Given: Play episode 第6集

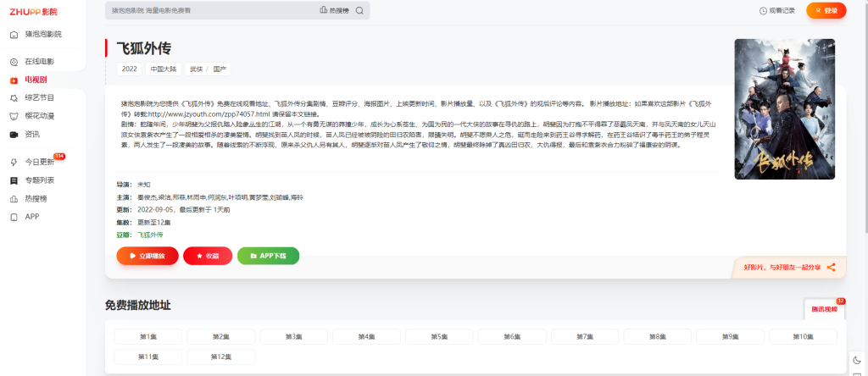Looking at the screenshot, I should point(512,337).
